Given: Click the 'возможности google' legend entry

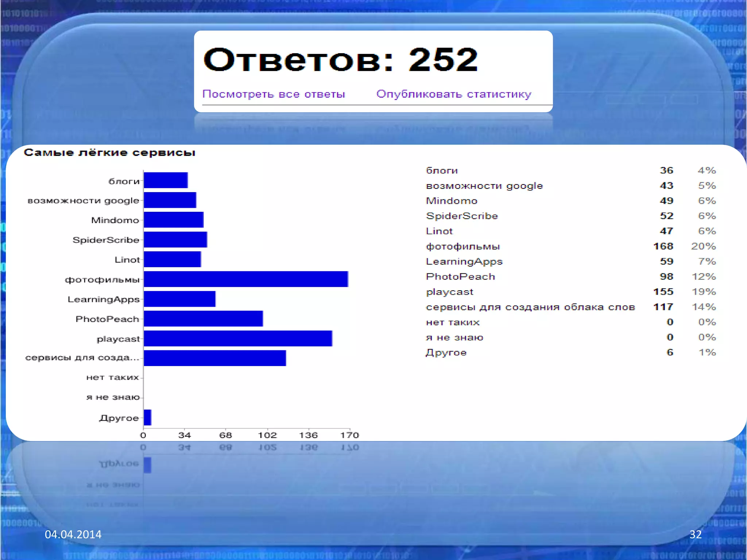Looking at the screenshot, I should click(484, 186).
